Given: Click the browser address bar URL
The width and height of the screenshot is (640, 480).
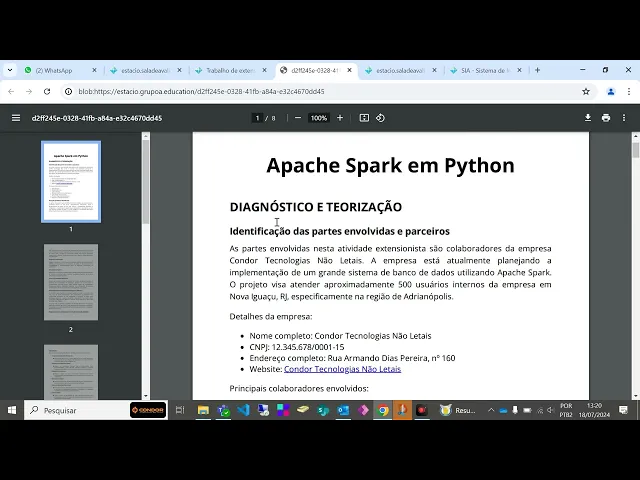Looking at the screenshot, I should point(201,91).
